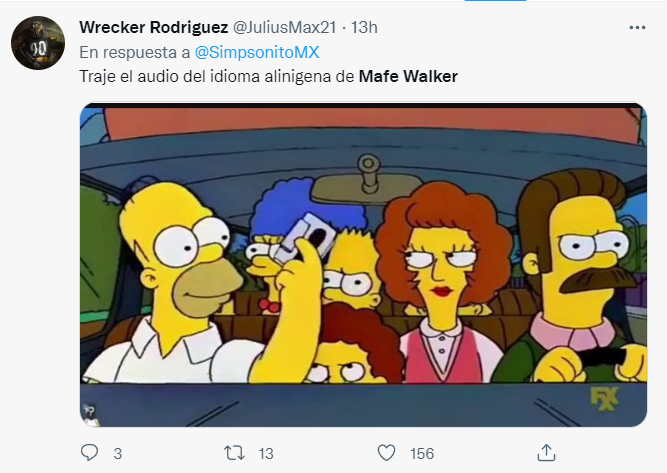The width and height of the screenshot is (667, 473).
Task: Select the 'En respuesta a' reply label
Action: [135, 52]
